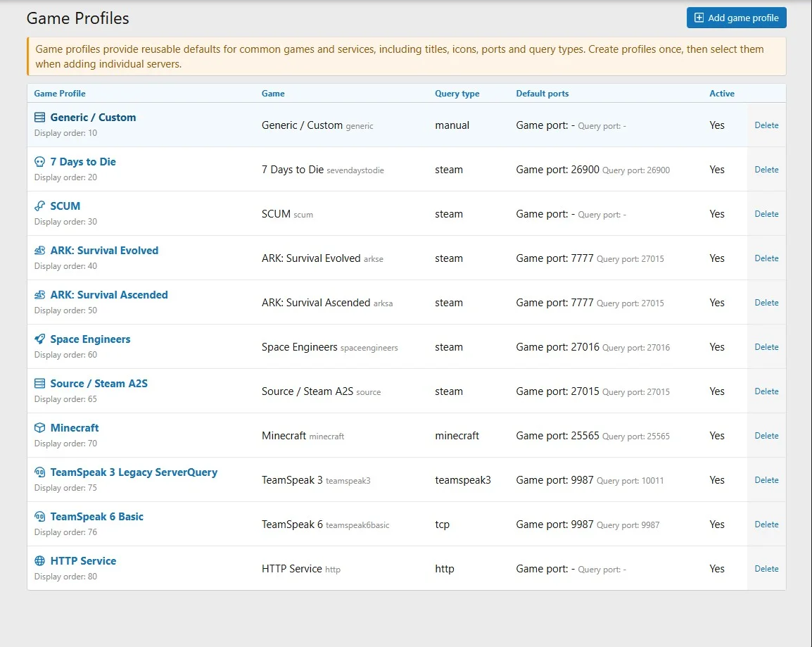Click the cube icon beside Minecraft
The image size is (812, 647).
39,428
